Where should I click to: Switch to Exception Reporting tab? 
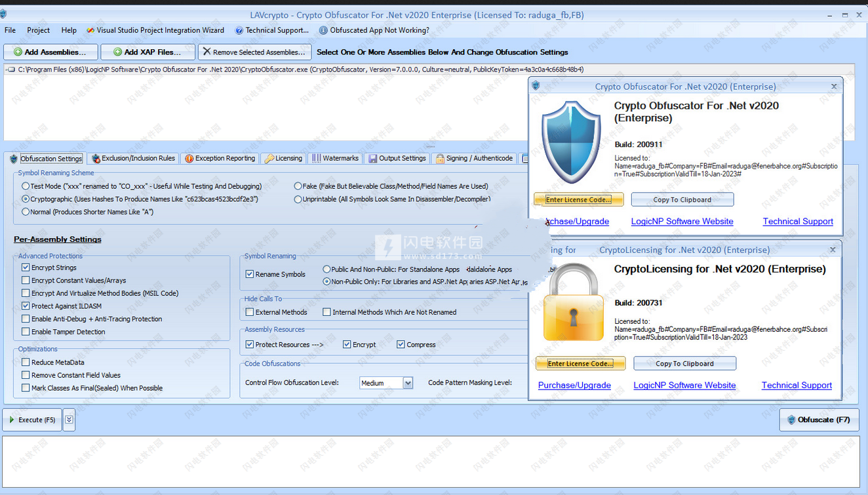coord(220,158)
